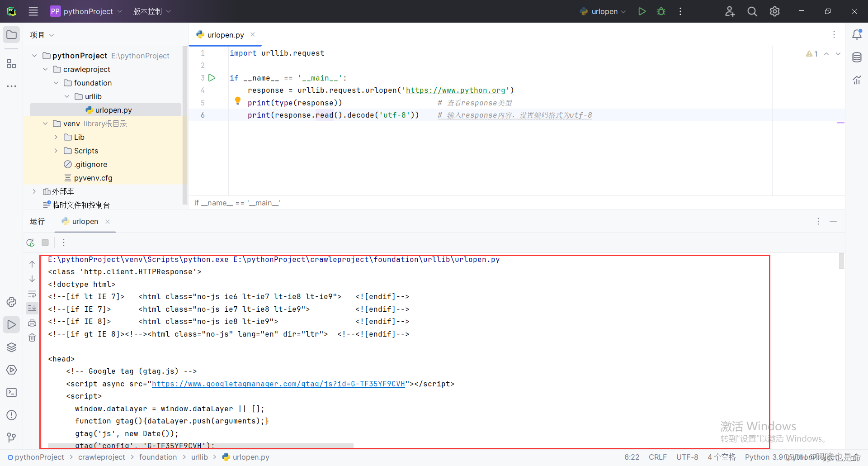Image resolution: width=868 pixels, height=466 pixels.
Task: Toggle soft-wrap in console output
Action: pos(32,294)
